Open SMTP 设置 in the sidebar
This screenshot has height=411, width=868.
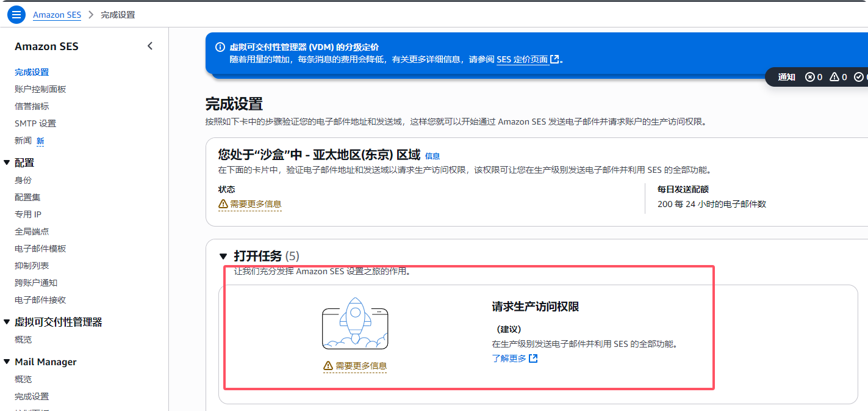coord(35,123)
